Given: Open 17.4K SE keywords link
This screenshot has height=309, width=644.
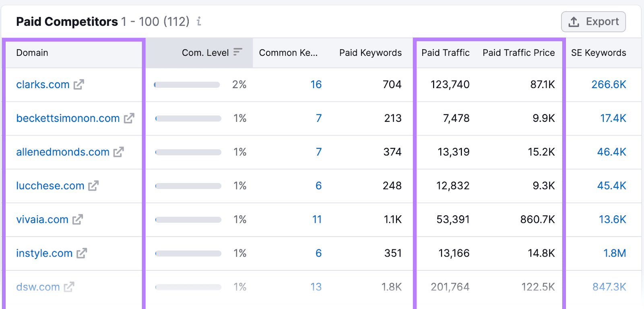Looking at the screenshot, I should point(613,118).
